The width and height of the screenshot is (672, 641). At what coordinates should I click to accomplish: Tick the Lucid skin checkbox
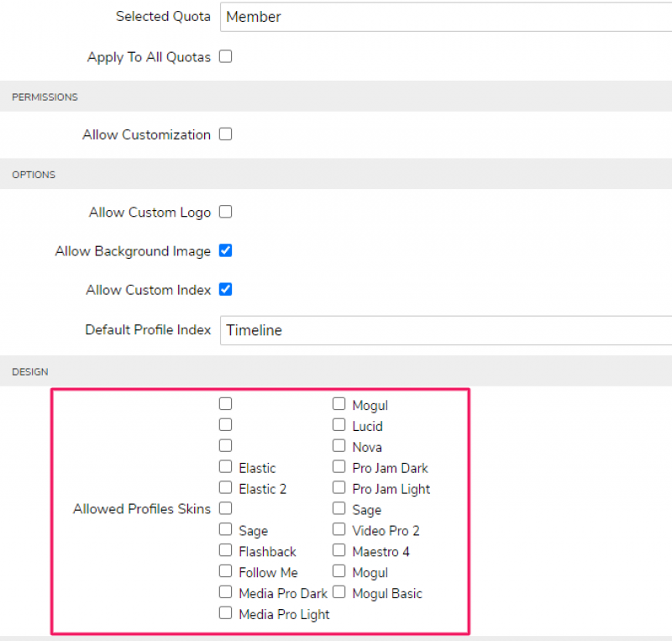(339, 425)
